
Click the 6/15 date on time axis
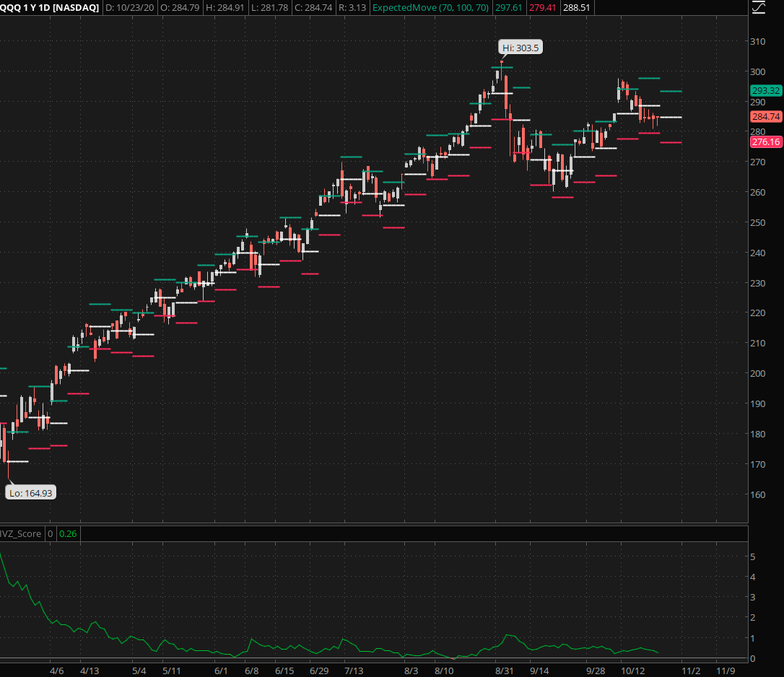pyautogui.click(x=284, y=671)
